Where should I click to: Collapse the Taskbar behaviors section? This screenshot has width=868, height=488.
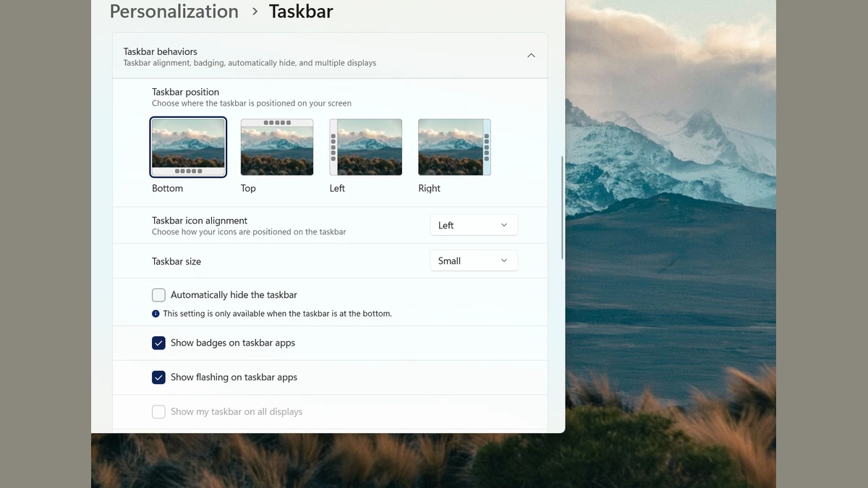[x=531, y=56]
